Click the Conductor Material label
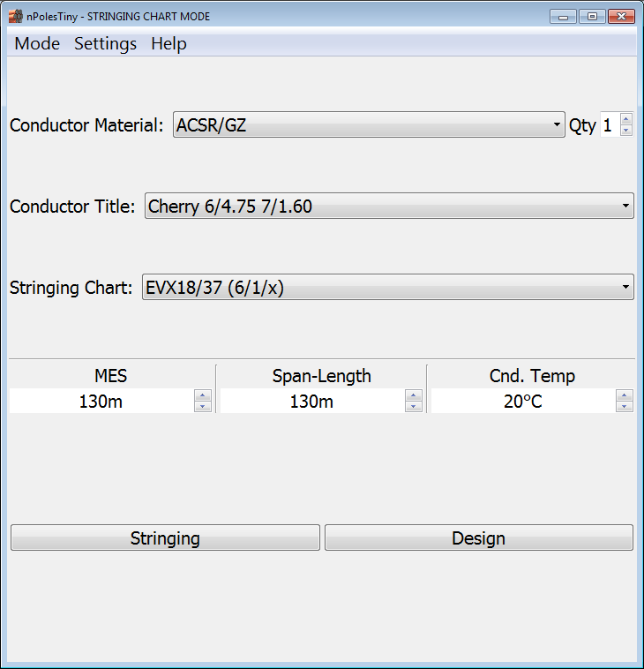Screen dimensions: 644x669 coord(86,125)
